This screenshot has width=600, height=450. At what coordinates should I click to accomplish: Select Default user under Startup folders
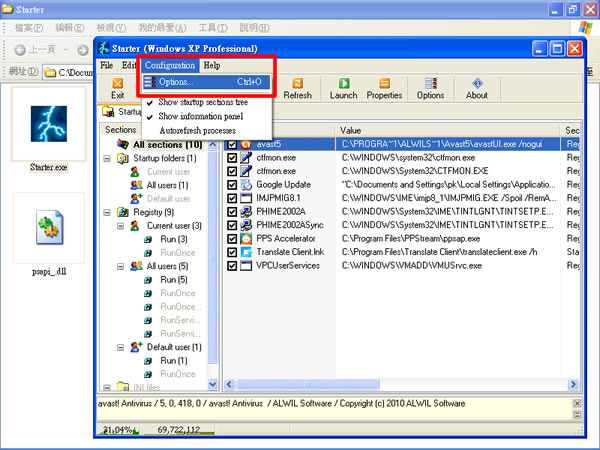tap(168, 199)
